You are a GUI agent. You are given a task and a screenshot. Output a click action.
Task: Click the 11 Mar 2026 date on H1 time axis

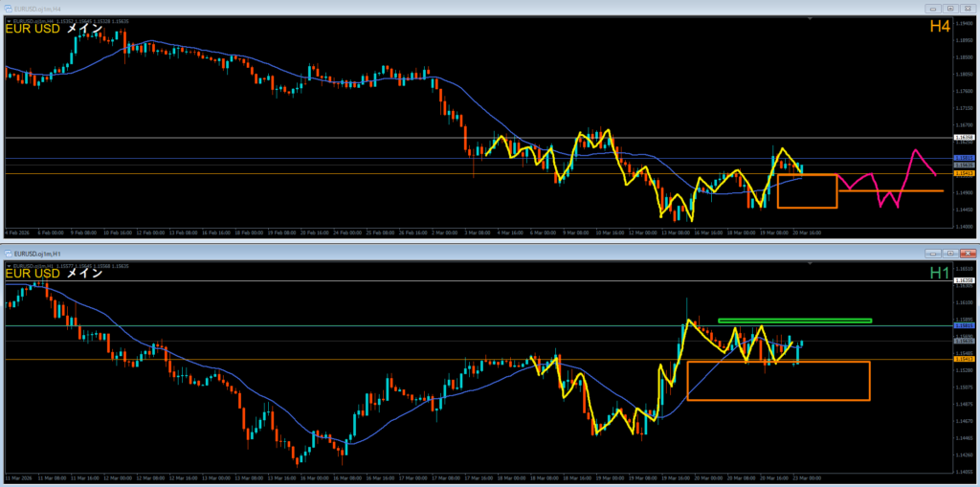click(17, 477)
